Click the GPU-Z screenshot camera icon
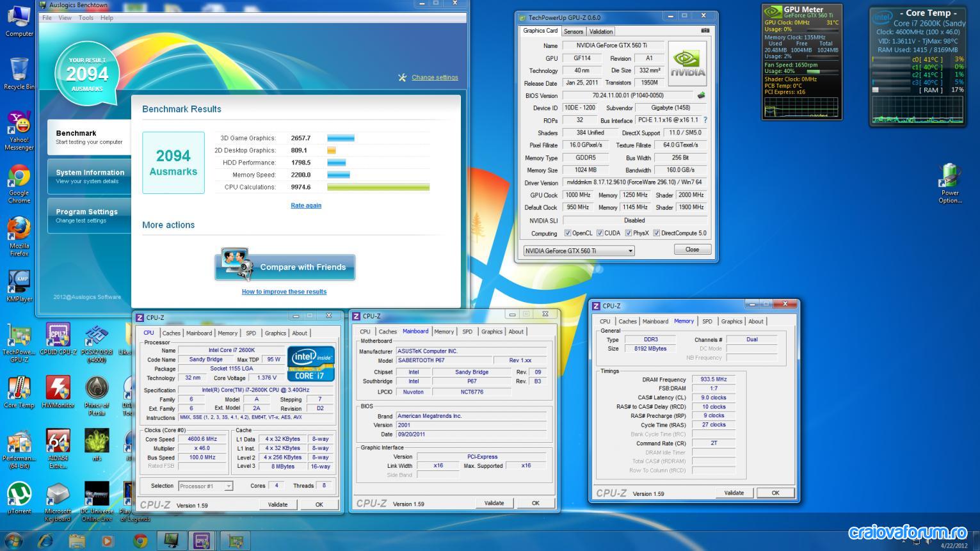The image size is (980, 551). 705,30
